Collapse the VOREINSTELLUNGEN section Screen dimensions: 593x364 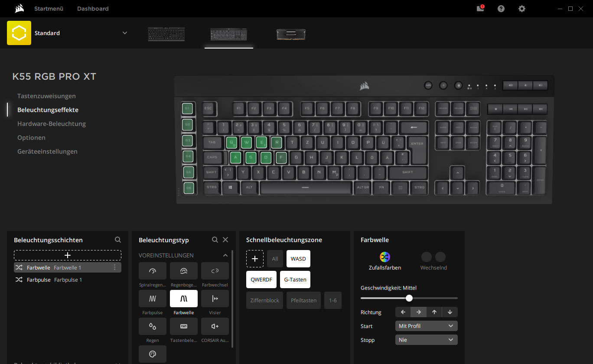(225, 255)
